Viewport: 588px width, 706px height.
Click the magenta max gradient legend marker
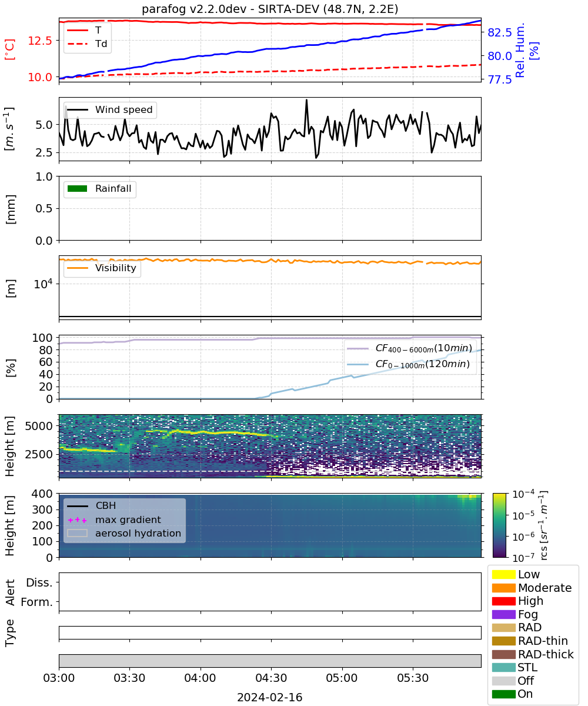78,520
